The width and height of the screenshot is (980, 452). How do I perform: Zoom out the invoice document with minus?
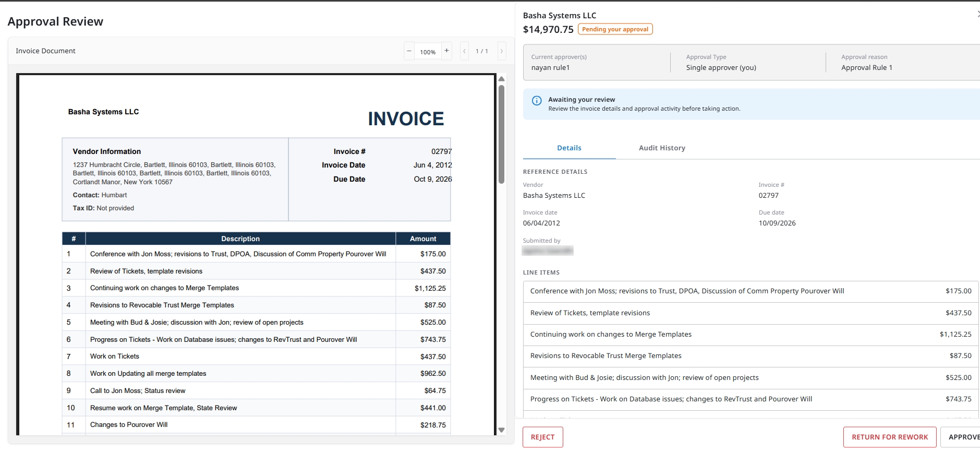[409, 51]
